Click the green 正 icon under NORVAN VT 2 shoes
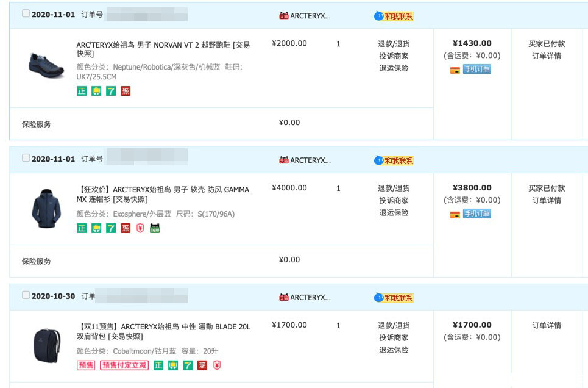Viewport: 588px width, 388px height. (x=82, y=91)
